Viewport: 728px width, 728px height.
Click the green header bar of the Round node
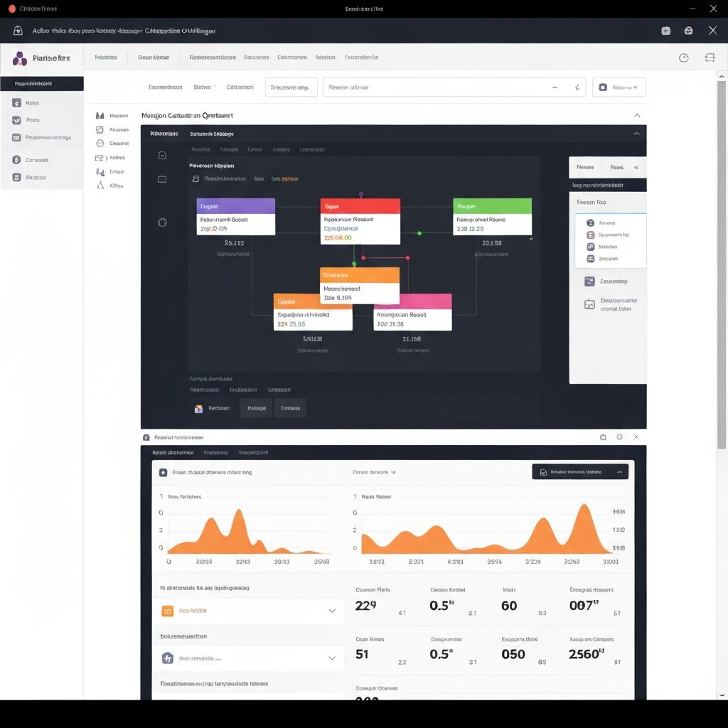click(x=492, y=206)
